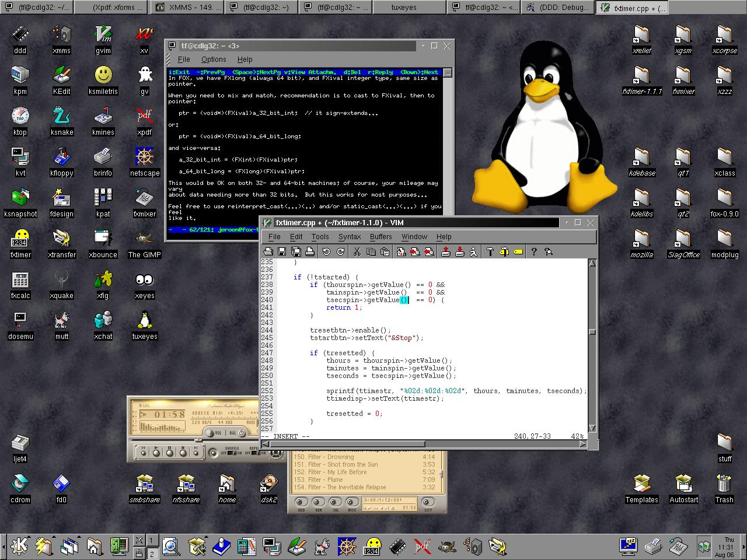The image size is (747, 560).
Task: Open the VIM Edit menu
Action: pos(296,237)
